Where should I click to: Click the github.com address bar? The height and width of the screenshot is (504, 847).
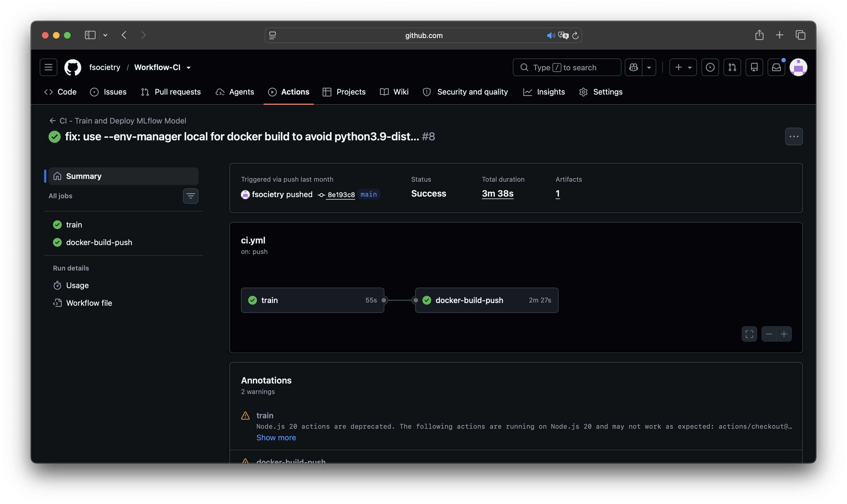coord(423,35)
